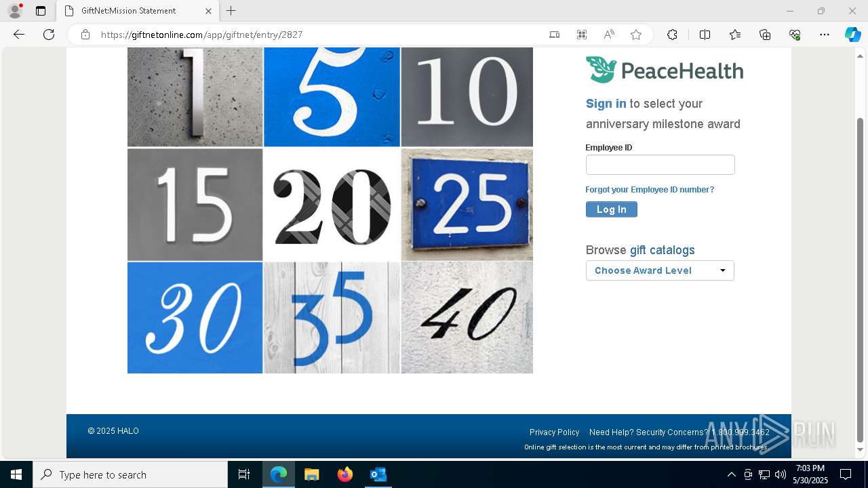Open the notification center
Image resolution: width=868 pixels, height=488 pixels.
[x=846, y=474]
